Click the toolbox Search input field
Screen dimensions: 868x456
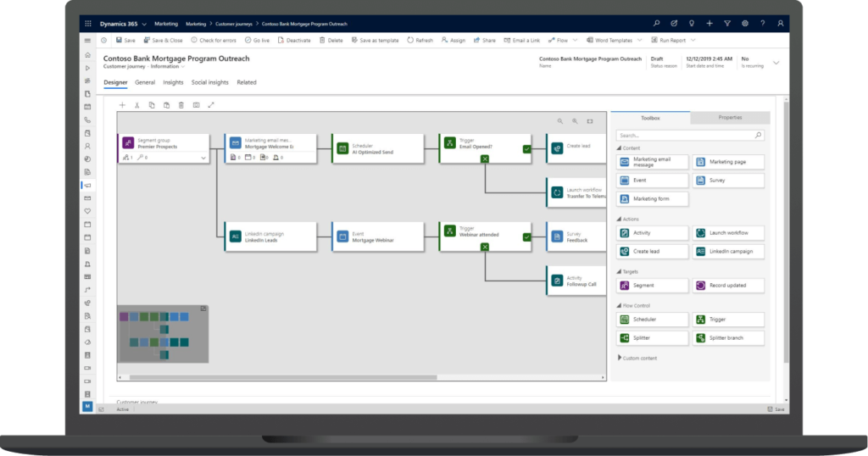click(690, 135)
